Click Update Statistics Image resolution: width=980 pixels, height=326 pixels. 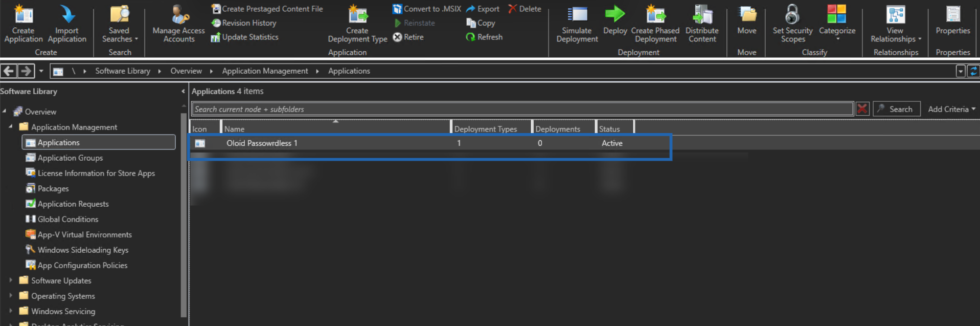[245, 37]
